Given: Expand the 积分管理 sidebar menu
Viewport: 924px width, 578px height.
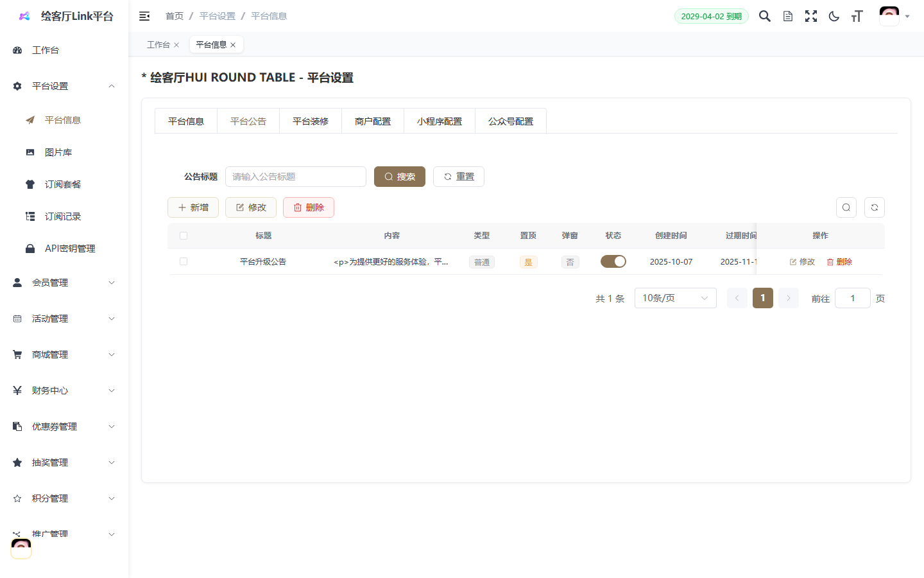Looking at the screenshot, I should pos(64,498).
